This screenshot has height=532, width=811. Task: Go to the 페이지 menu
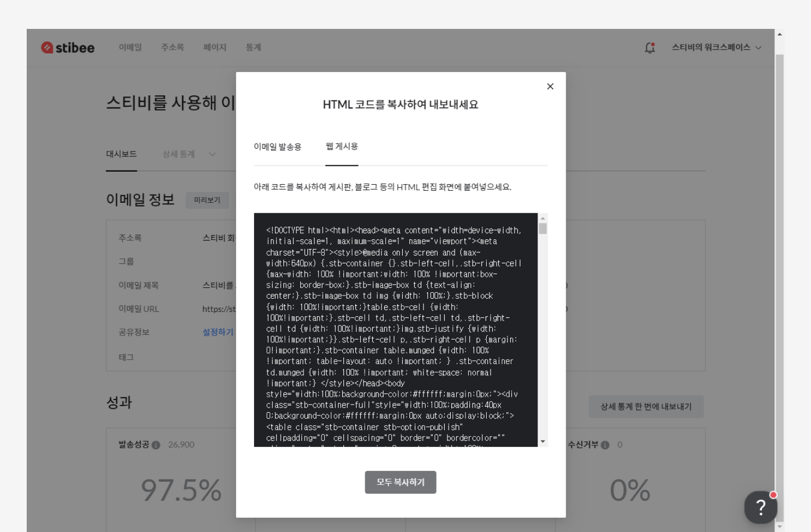215,47
